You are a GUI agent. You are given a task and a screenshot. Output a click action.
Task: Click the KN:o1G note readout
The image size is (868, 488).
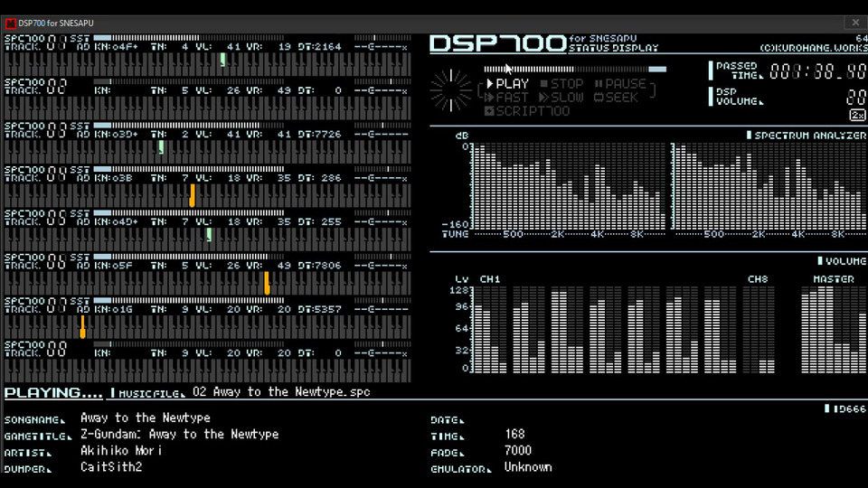click(114, 309)
